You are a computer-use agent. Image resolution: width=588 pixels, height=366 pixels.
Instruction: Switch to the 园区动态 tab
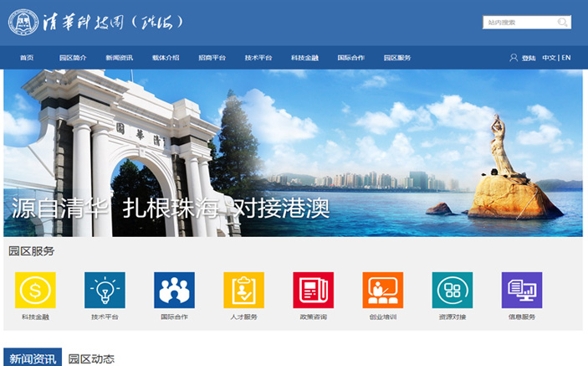coord(91,358)
